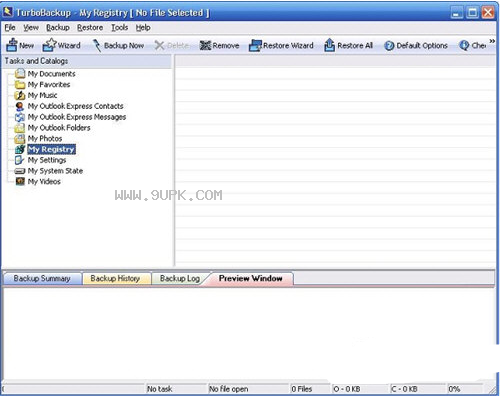
Task: Click the My Favorites folder icon
Action: (20, 84)
